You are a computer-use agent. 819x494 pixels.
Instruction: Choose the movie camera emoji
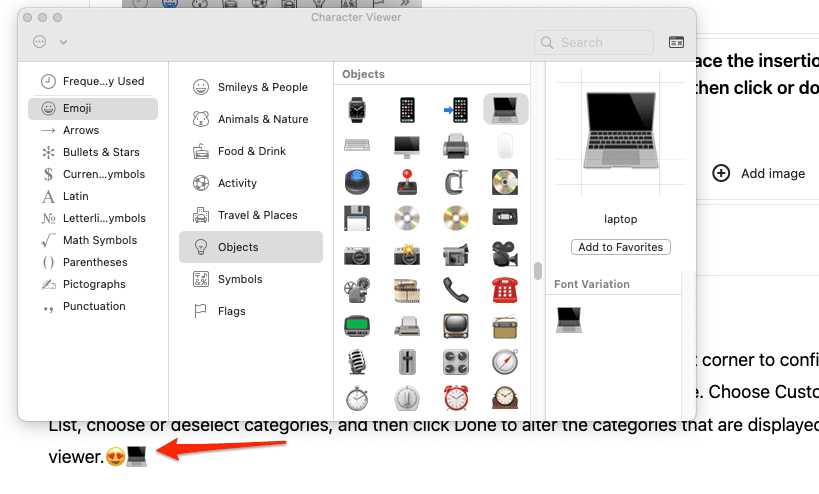click(505, 254)
